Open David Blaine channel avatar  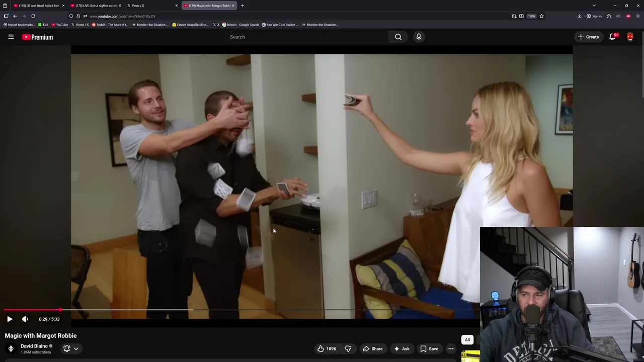point(11,348)
